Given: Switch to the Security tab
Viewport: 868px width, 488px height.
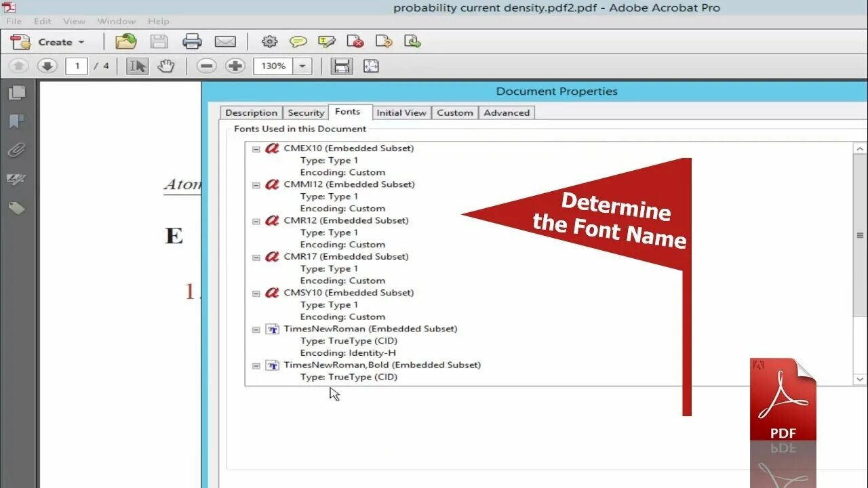Looking at the screenshot, I should pyautogui.click(x=306, y=113).
